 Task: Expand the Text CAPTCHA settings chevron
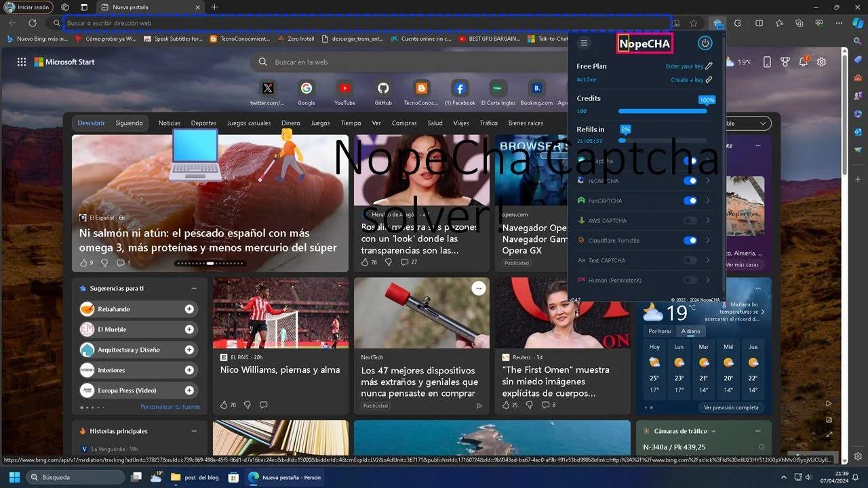coord(708,260)
